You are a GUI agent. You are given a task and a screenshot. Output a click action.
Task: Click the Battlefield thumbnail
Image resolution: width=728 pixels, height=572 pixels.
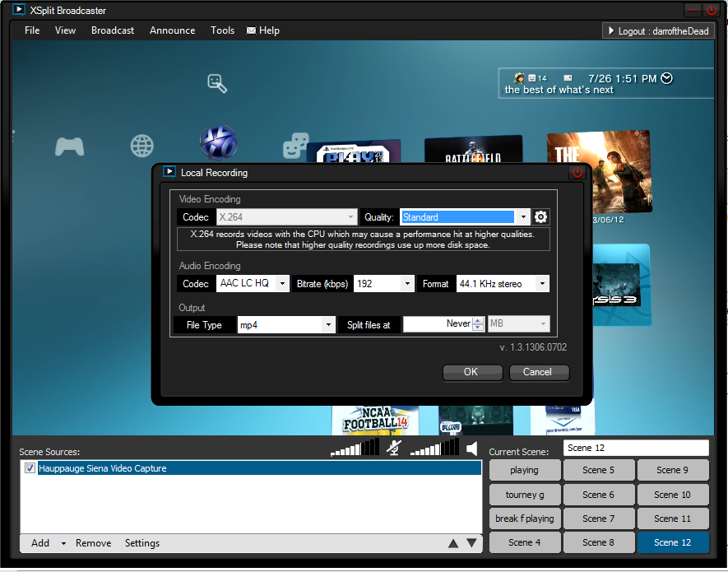click(x=474, y=149)
